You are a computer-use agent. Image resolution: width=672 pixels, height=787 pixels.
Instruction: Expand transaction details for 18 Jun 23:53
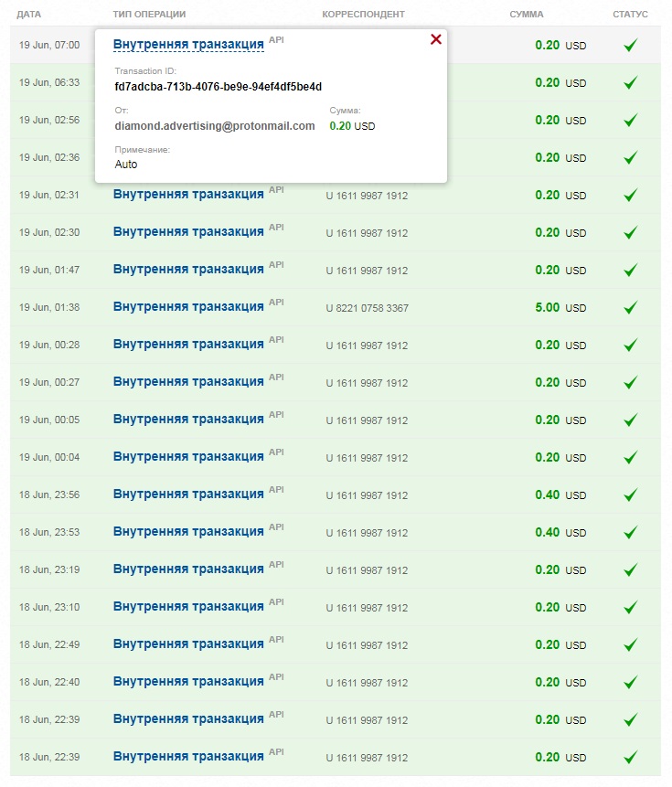click(x=188, y=532)
